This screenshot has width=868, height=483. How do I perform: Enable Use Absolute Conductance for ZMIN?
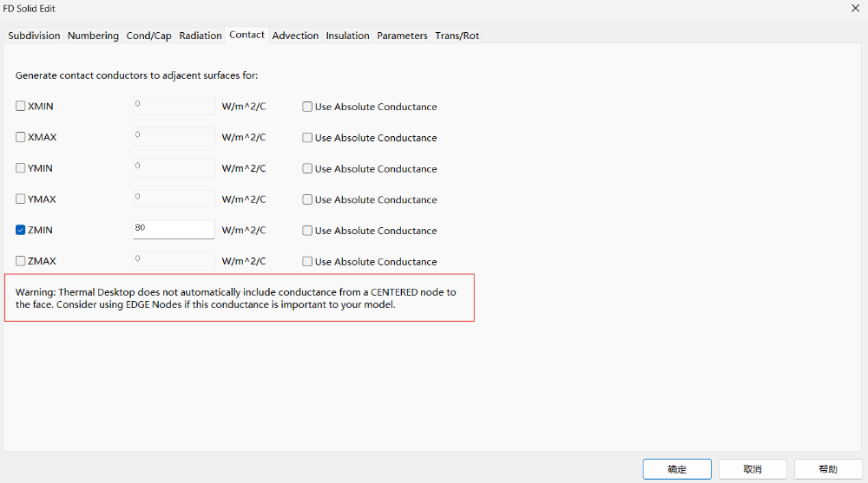tap(307, 231)
